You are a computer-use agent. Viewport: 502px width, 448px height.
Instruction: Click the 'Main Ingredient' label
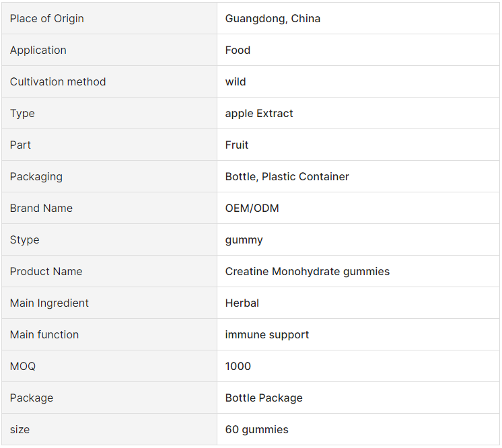49,303
